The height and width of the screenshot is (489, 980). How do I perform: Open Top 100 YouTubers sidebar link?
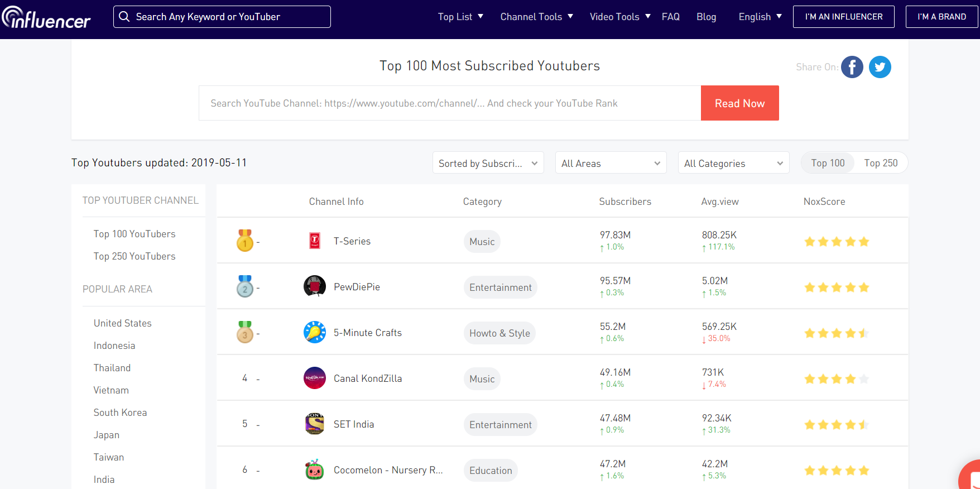(x=134, y=234)
